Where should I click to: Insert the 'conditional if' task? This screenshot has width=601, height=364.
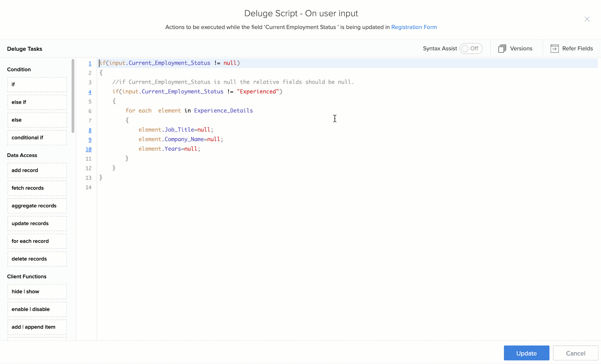coord(37,138)
